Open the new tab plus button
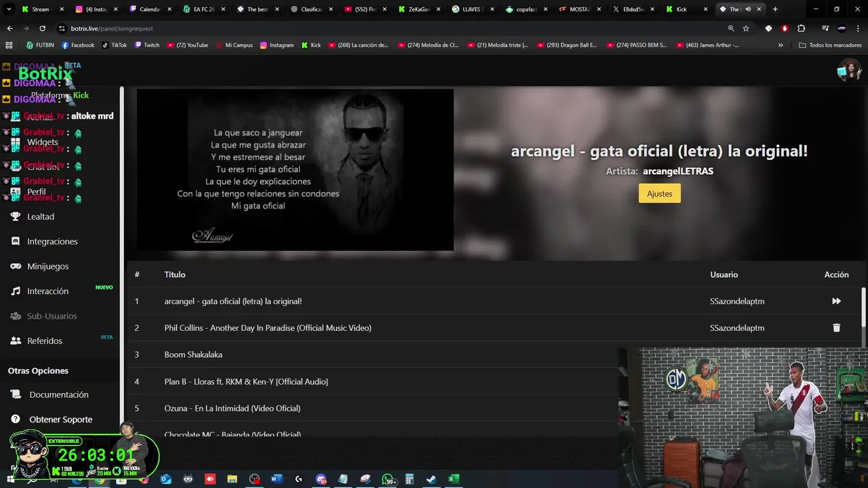This screenshot has height=488, width=868. click(775, 9)
